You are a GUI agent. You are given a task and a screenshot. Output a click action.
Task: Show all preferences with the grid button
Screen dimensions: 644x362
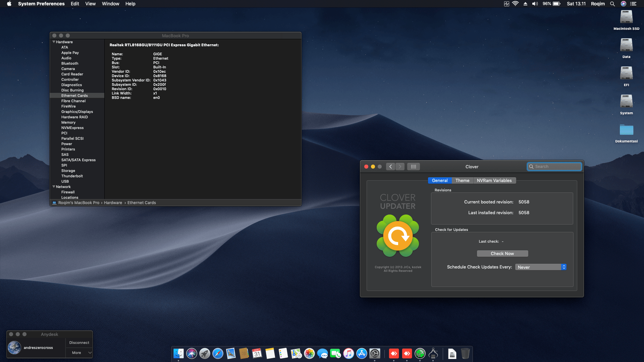414,167
